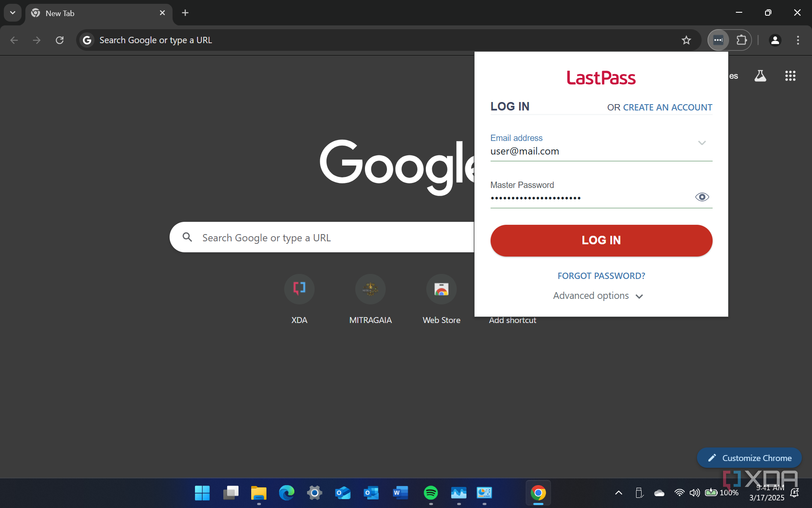This screenshot has width=812, height=508.
Task: Open Settings gear in taskbar
Action: point(315,493)
